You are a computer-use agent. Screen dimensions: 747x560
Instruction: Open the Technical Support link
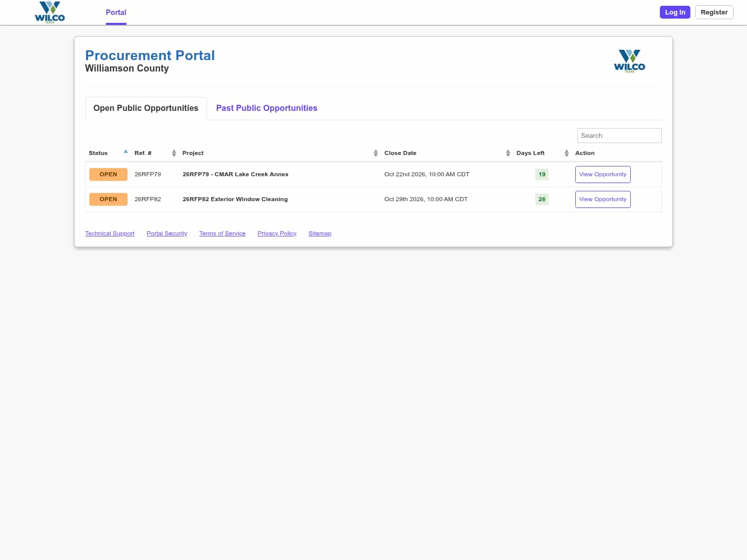point(109,233)
